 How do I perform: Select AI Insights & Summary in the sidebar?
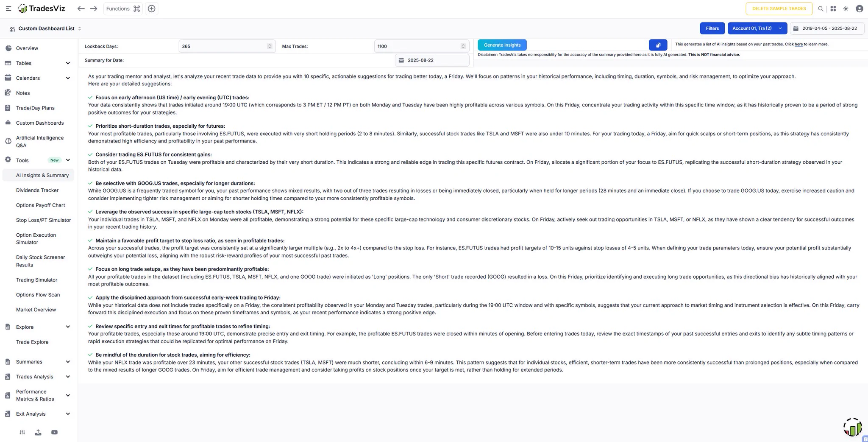click(x=38, y=175)
